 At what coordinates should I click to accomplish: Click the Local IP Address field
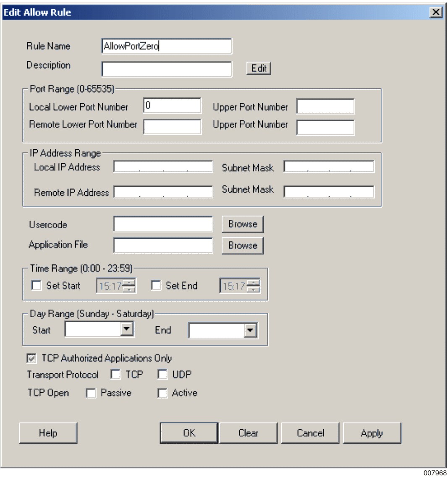[x=163, y=167]
